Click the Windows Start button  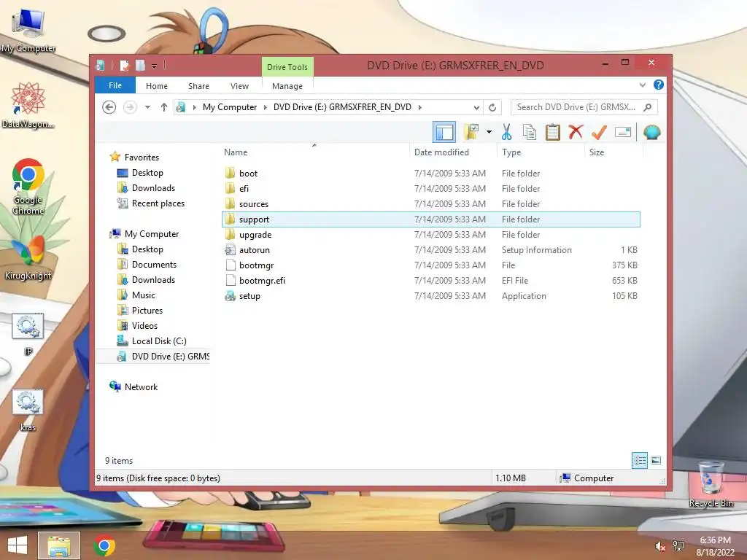point(18,545)
